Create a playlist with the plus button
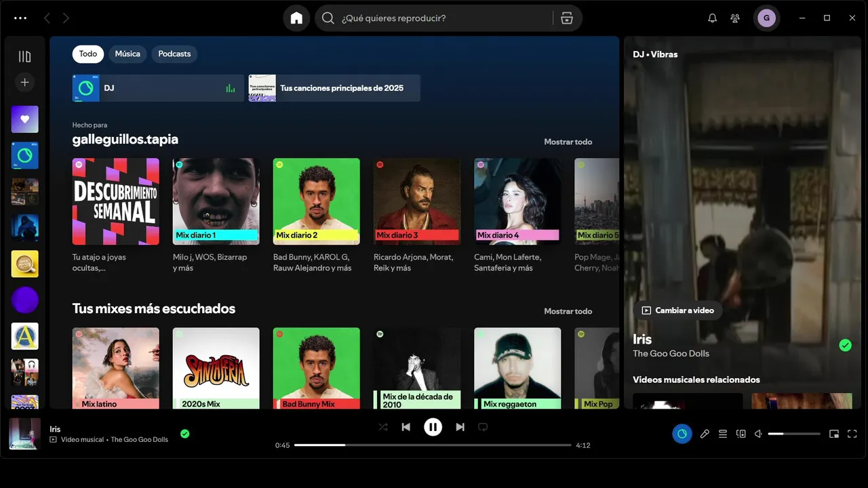This screenshot has width=868, height=488. point(24,82)
